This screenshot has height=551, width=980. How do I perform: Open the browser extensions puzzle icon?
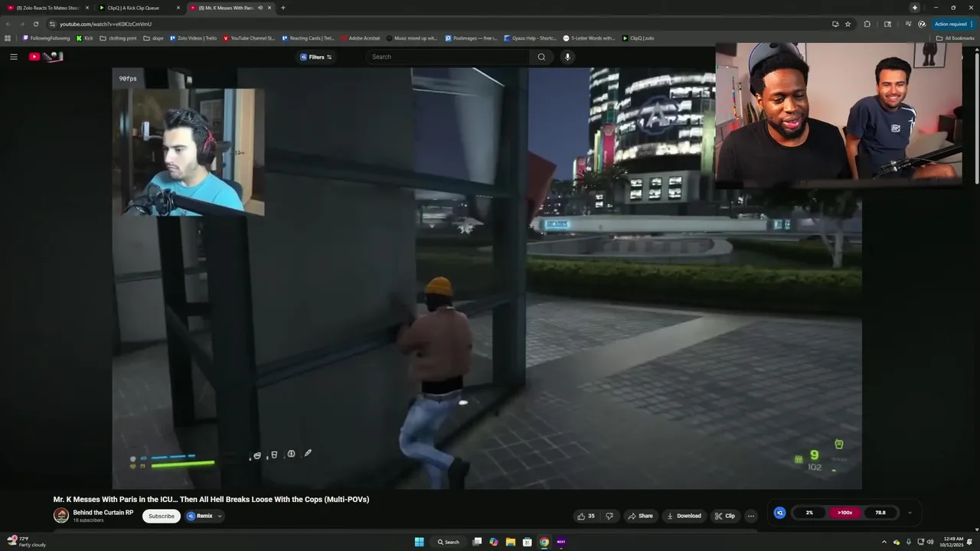pos(867,24)
